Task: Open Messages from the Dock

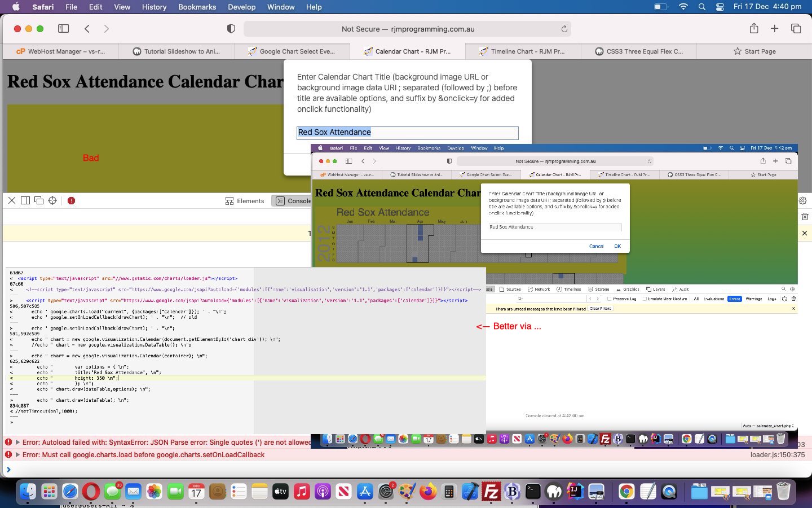Action: [112, 492]
